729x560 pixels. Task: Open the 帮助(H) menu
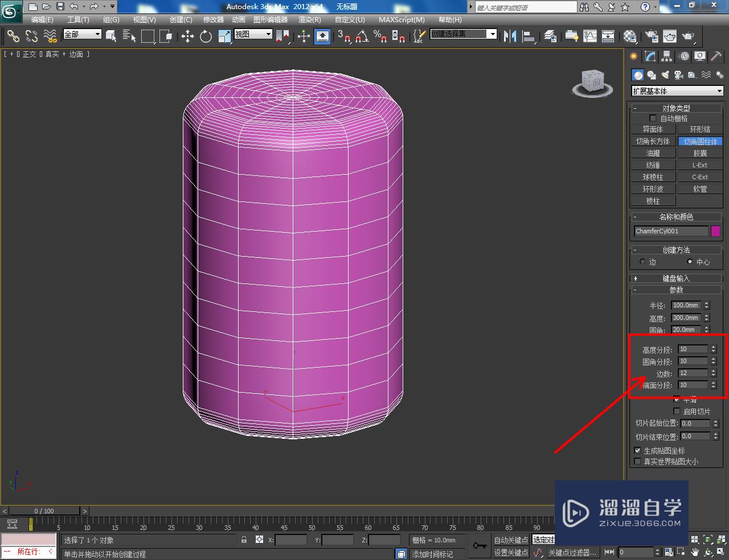[x=450, y=19]
